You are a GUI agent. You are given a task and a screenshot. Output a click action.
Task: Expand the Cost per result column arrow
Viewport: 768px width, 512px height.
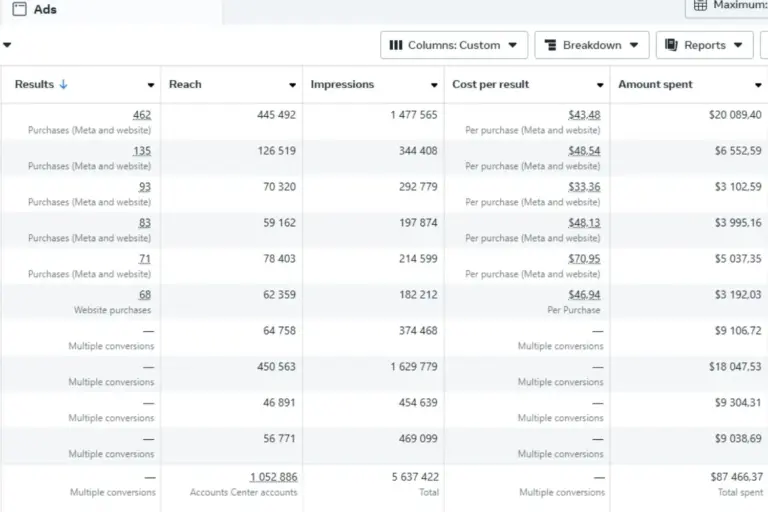(600, 85)
